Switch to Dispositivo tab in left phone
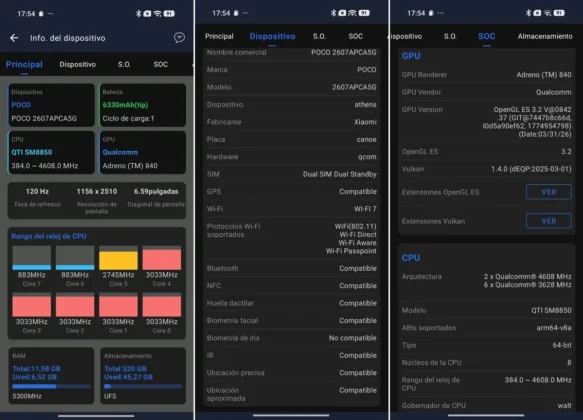Screen dimensions: 583x420 78,64
